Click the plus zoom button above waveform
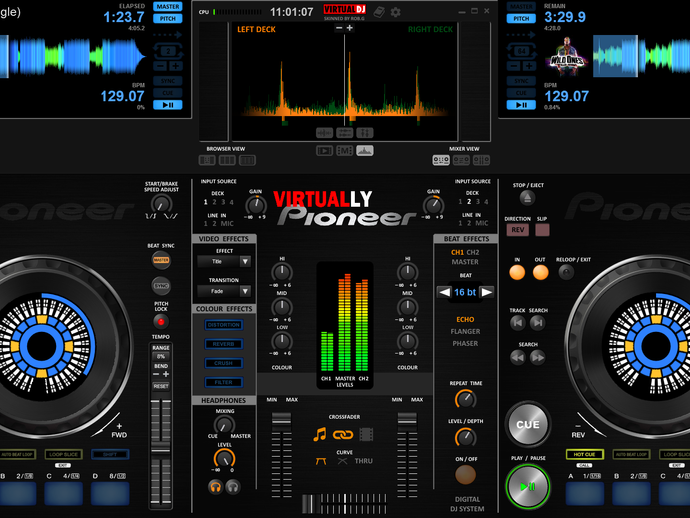This screenshot has width=690, height=518. point(350,28)
